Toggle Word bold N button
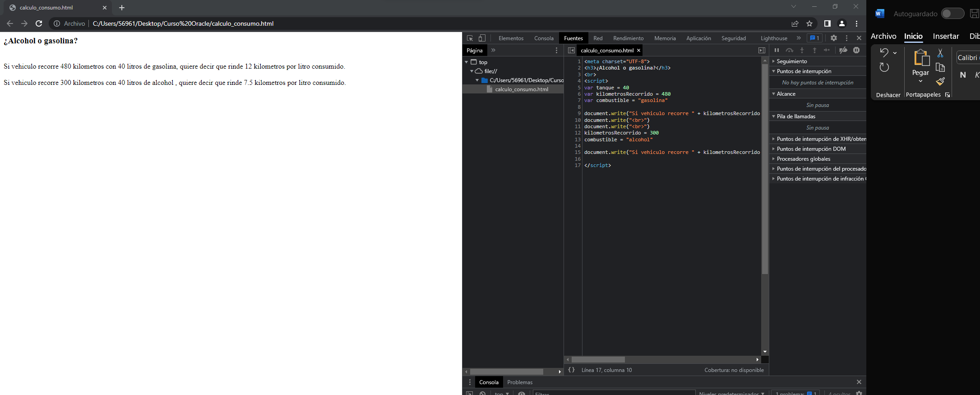 (963, 75)
